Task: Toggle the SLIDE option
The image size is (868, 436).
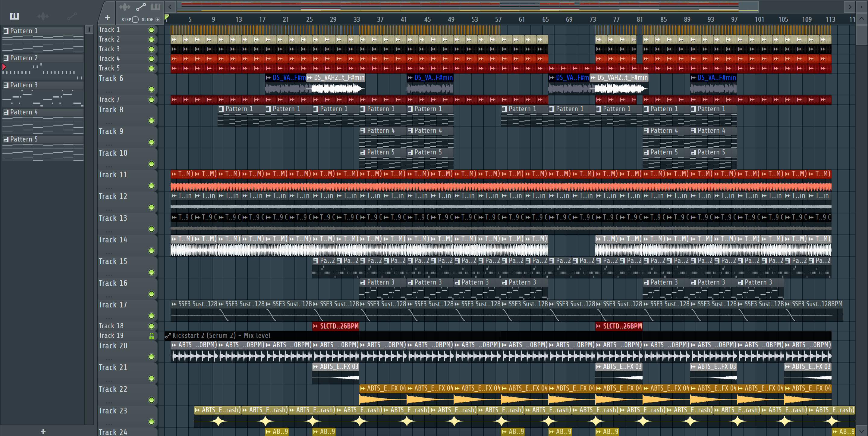Action: click(x=157, y=20)
